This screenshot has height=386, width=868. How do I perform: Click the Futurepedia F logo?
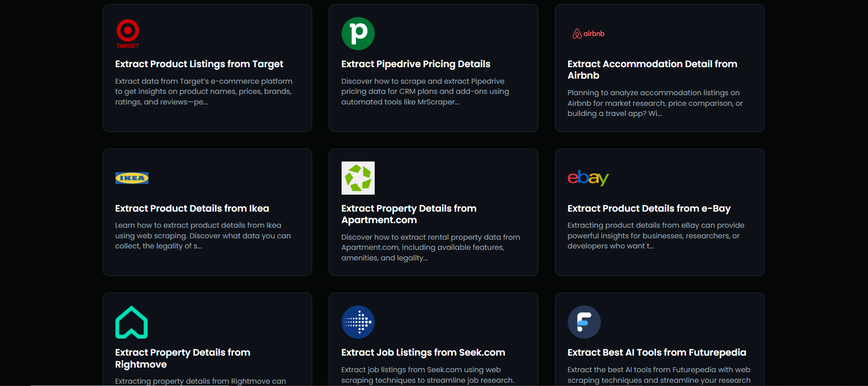pyautogui.click(x=584, y=322)
